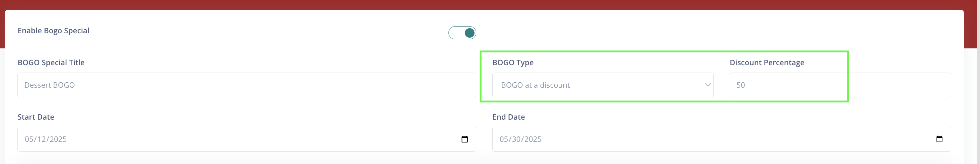The image size is (980, 164).
Task: Select the year 2025 in Start Date
Action: (58, 139)
